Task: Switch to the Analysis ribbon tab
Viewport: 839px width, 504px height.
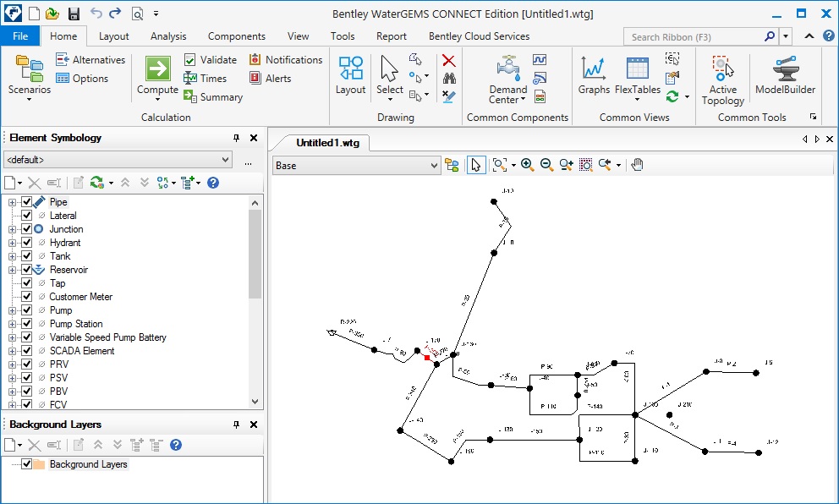Action: pyautogui.click(x=168, y=36)
